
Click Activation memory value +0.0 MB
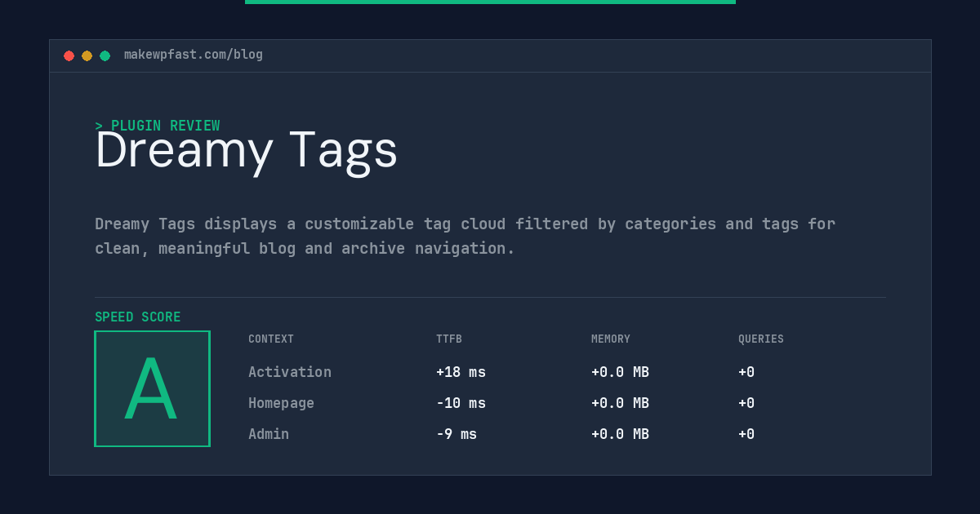(620, 372)
